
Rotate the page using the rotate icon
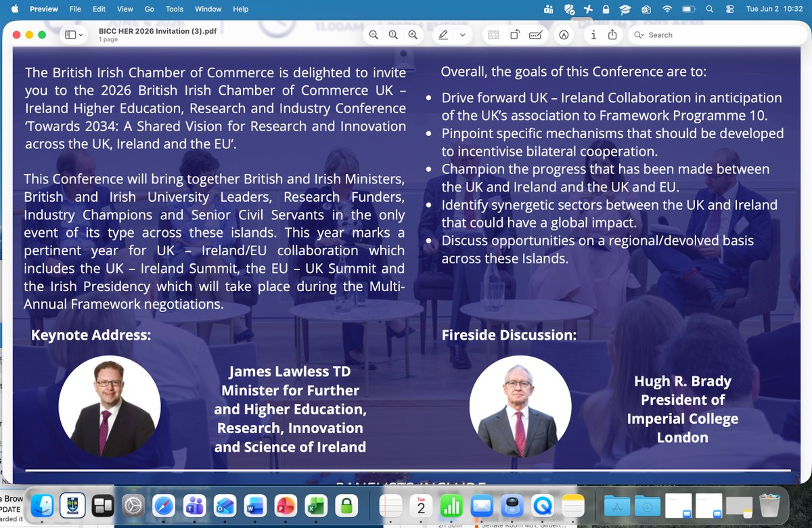click(515, 35)
